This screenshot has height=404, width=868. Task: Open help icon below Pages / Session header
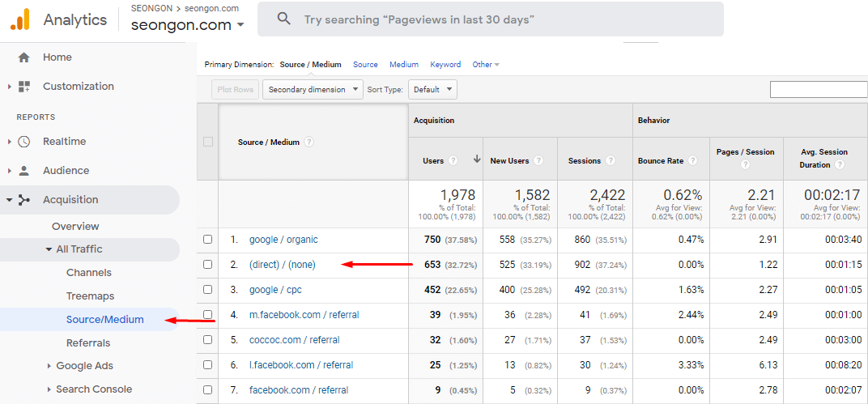tap(746, 165)
